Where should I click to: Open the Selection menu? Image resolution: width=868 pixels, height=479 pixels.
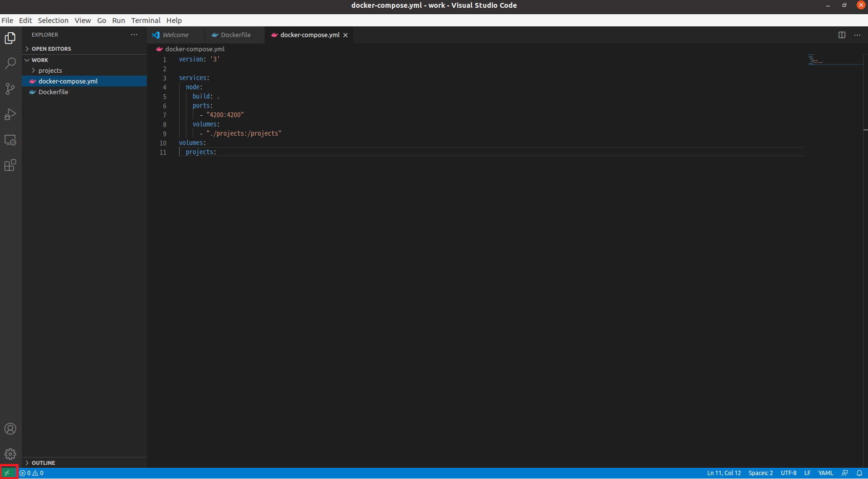(53, 21)
